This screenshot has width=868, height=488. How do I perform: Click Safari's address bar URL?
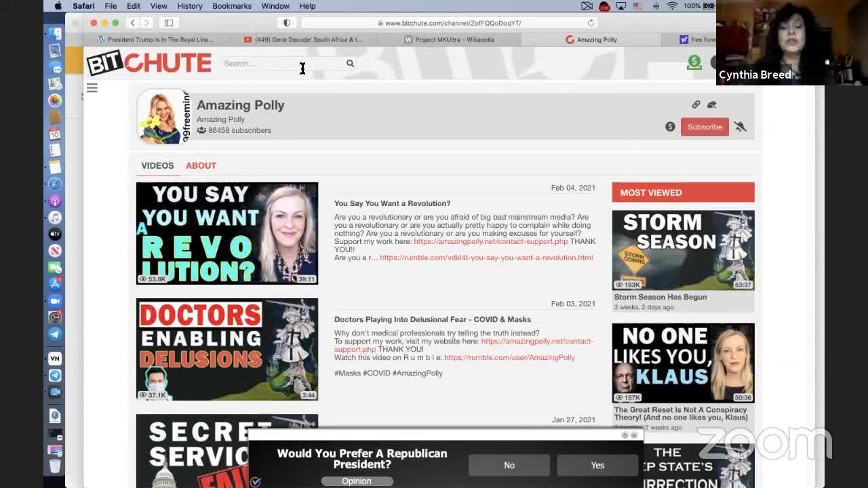click(453, 23)
